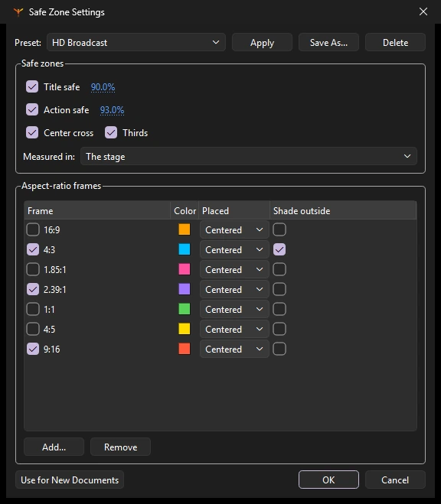Open the Placed dropdown for 4:5
Viewport: 441px width, 504px height.
pyautogui.click(x=234, y=330)
